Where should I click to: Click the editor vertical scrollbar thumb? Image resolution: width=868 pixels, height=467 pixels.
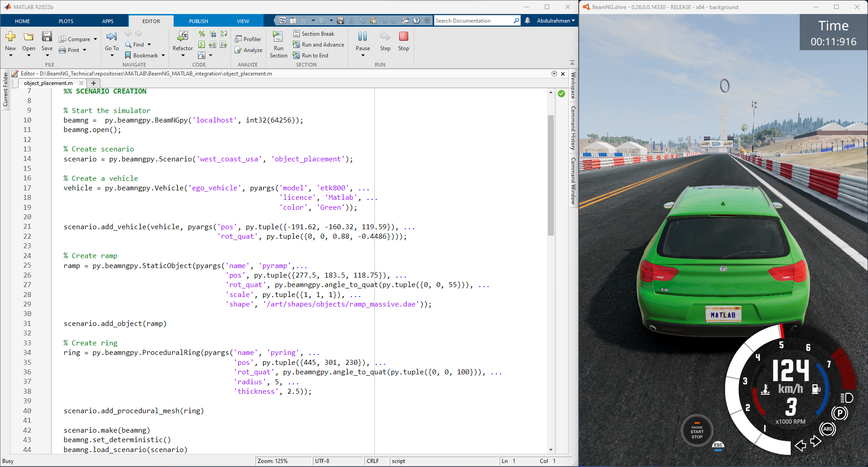point(551,175)
